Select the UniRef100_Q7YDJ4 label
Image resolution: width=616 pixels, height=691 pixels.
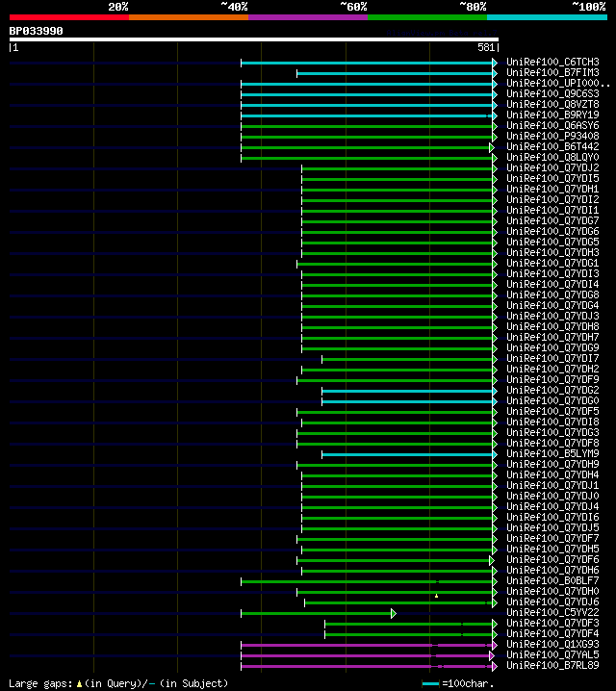[552, 506]
